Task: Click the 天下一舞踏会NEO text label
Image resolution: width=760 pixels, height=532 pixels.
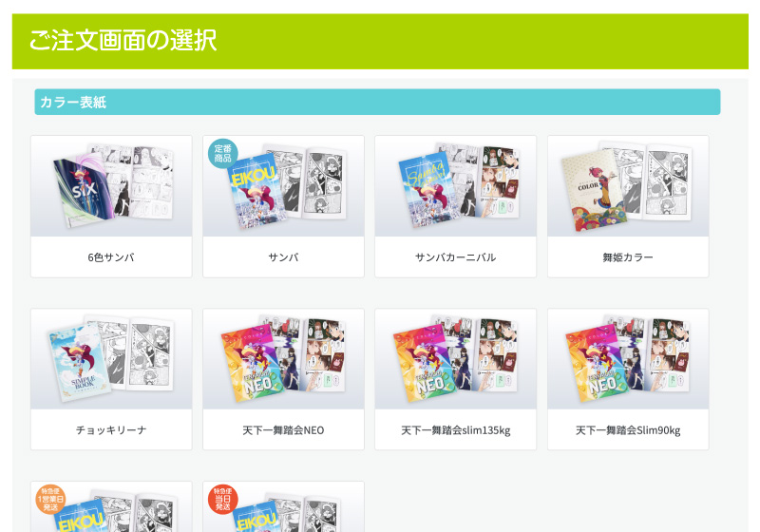Action: click(283, 429)
